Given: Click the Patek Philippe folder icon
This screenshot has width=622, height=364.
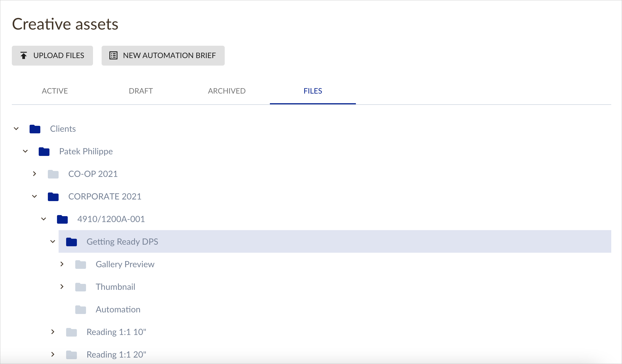Looking at the screenshot, I should point(44,152).
